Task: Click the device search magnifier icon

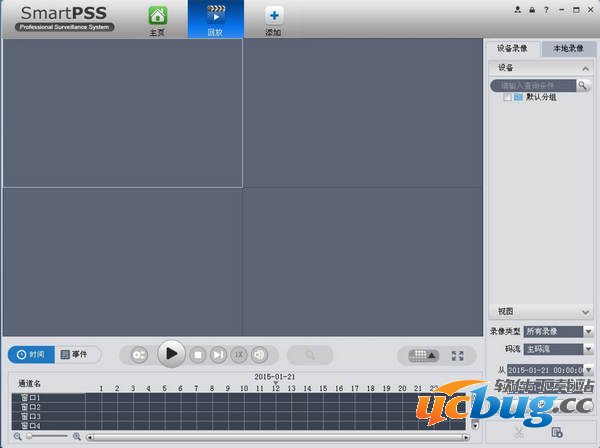Action: tap(582, 86)
